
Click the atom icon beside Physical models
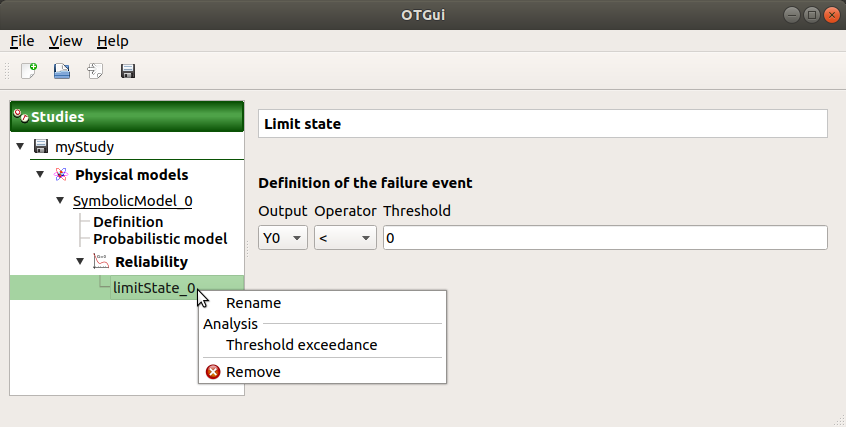(x=61, y=175)
